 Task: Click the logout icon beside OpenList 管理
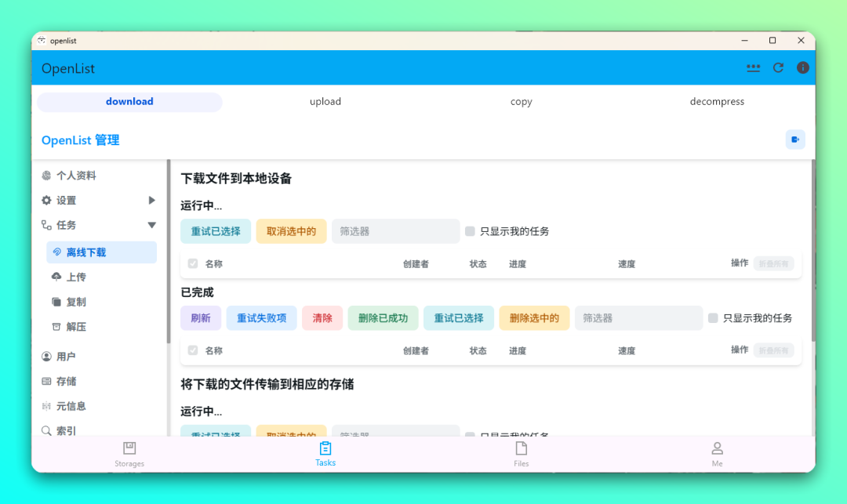tap(795, 140)
